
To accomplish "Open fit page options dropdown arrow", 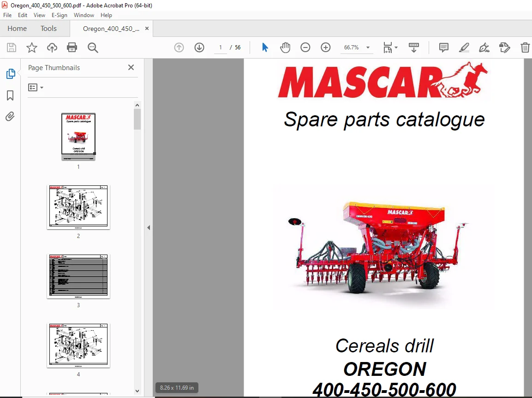I will tap(396, 48).
